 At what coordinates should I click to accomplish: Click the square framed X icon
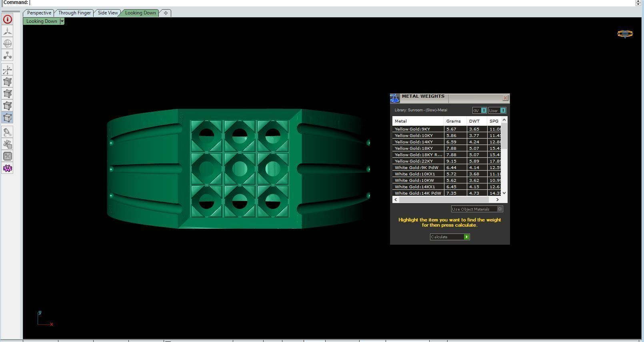(8, 156)
